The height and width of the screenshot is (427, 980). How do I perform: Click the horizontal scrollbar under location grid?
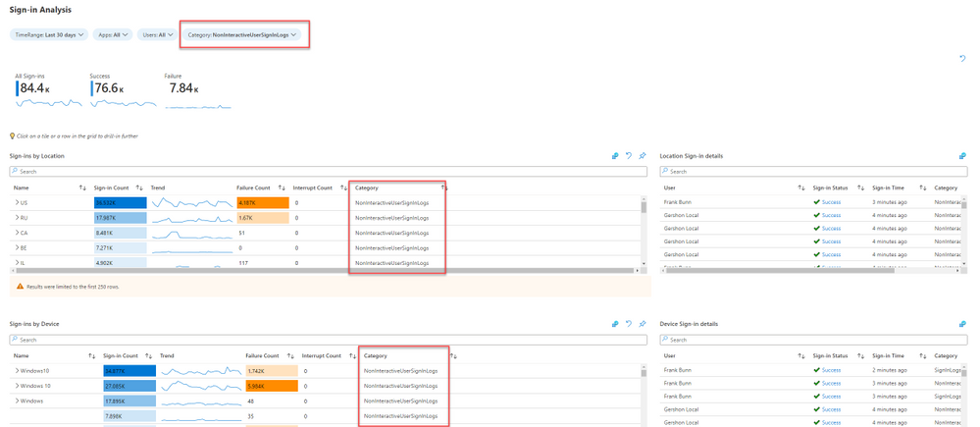[x=325, y=271]
